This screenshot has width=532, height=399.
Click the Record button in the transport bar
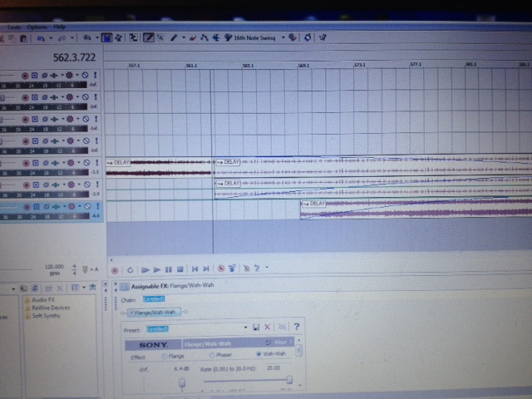coord(115,269)
